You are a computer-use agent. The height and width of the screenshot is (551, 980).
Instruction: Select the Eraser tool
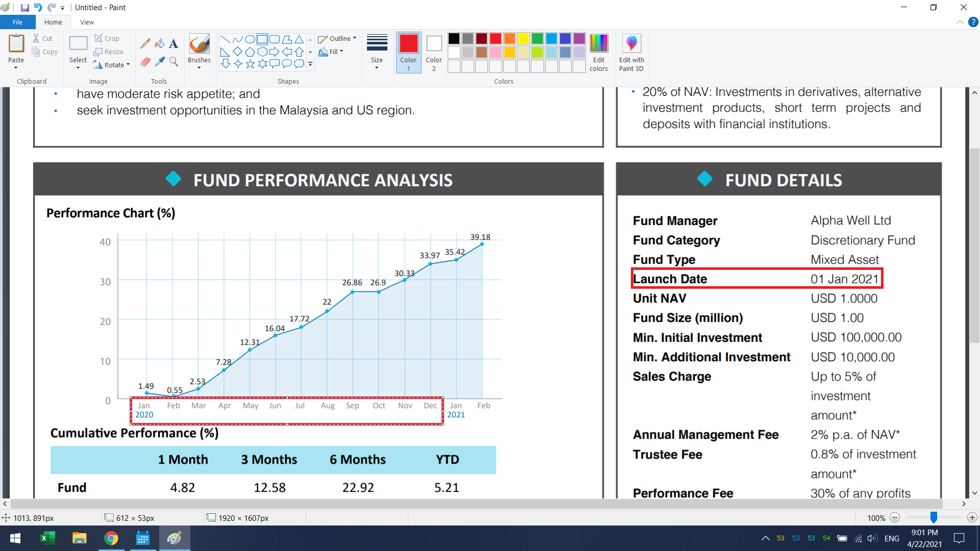pyautogui.click(x=145, y=62)
